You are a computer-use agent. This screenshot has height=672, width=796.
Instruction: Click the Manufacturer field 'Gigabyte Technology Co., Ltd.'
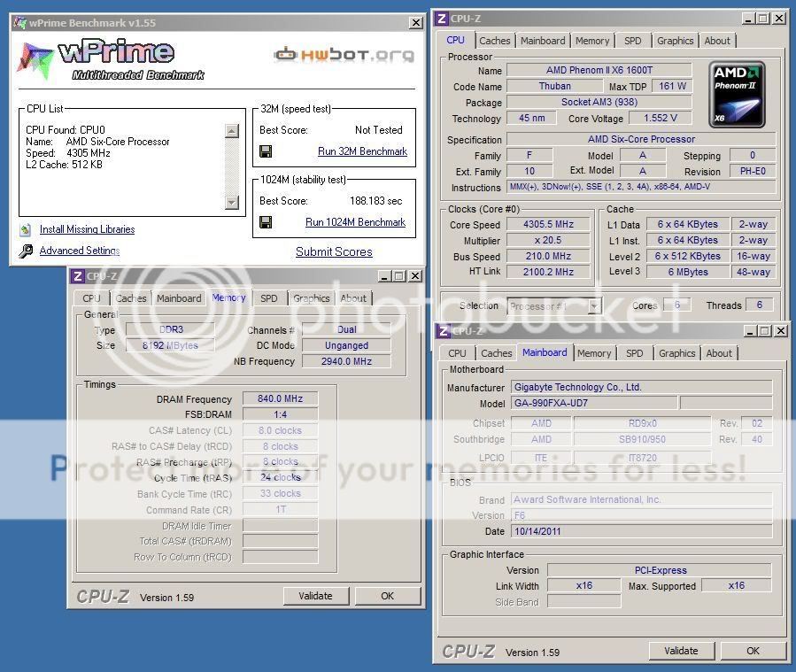click(x=642, y=387)
